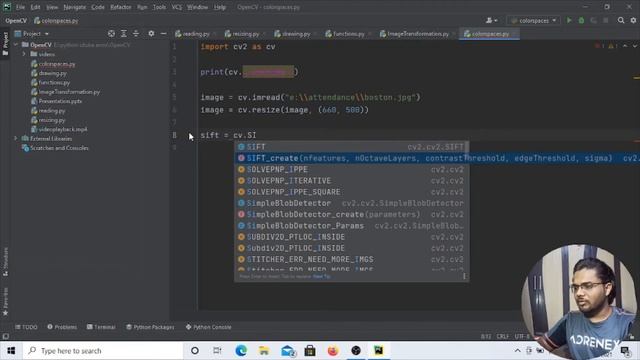Open Mail app from taskbar
The image size is (640, 360).
[287, 351]
